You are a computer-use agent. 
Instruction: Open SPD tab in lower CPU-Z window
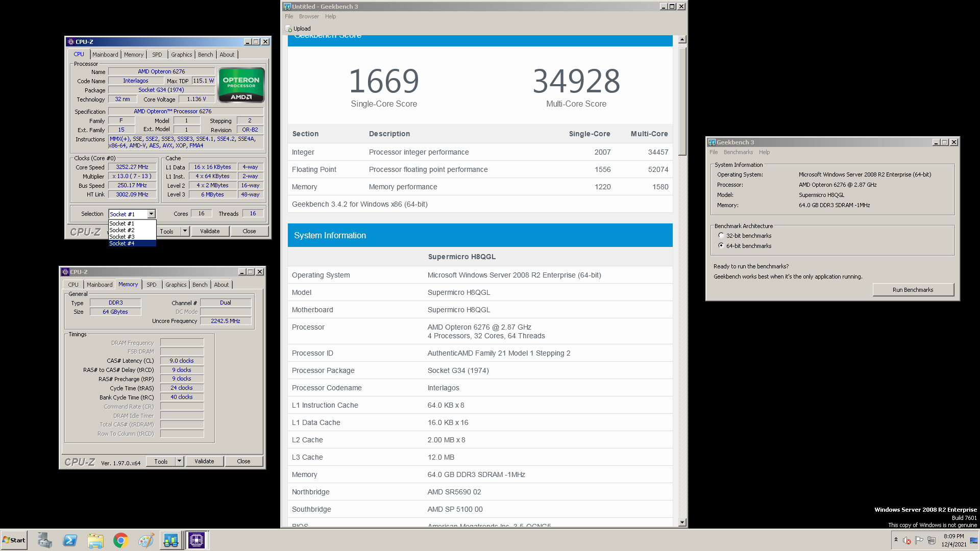coord(152,285)
